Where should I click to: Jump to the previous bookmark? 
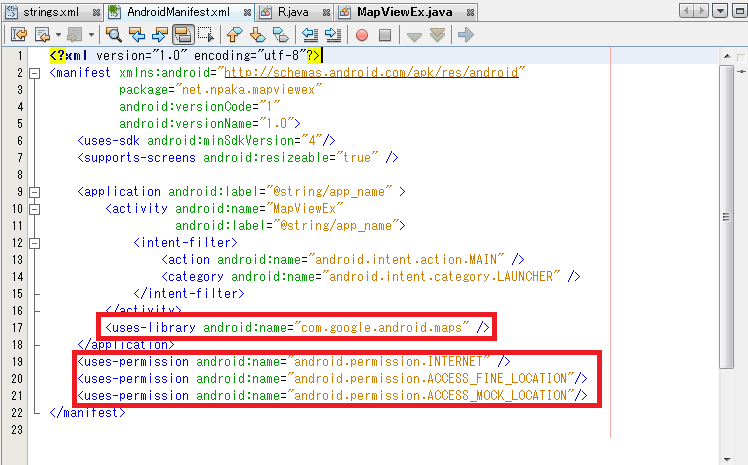tap(235, 34)
